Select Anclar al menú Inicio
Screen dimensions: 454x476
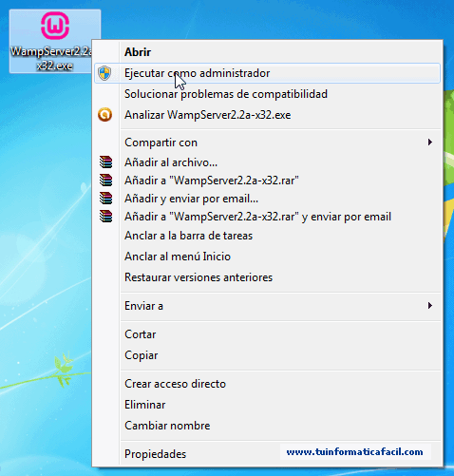(x=267, y=257)
